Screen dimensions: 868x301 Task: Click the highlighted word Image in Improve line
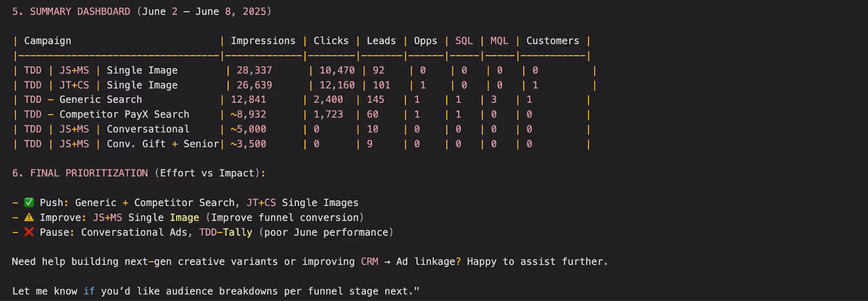coord(184,217)
